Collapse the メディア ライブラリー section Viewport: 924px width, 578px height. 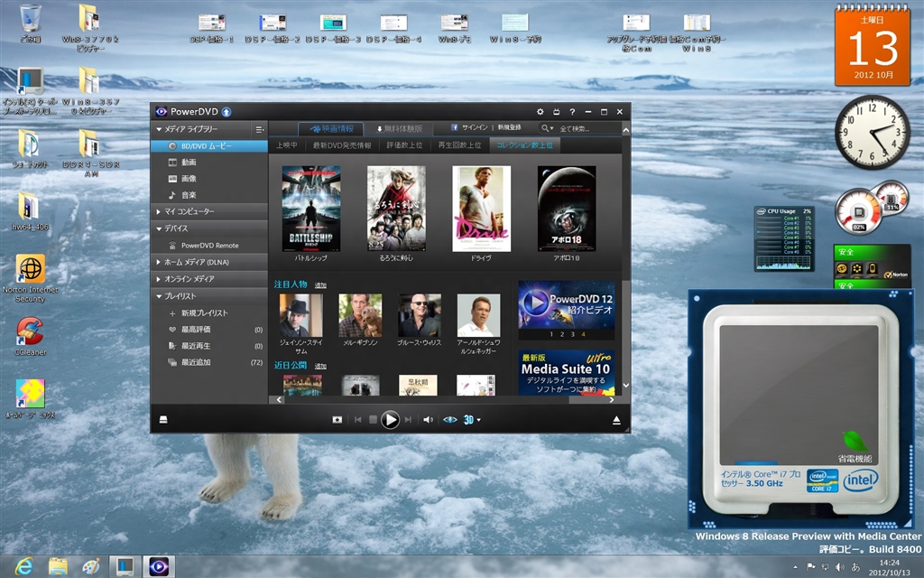tap(159, 129)
